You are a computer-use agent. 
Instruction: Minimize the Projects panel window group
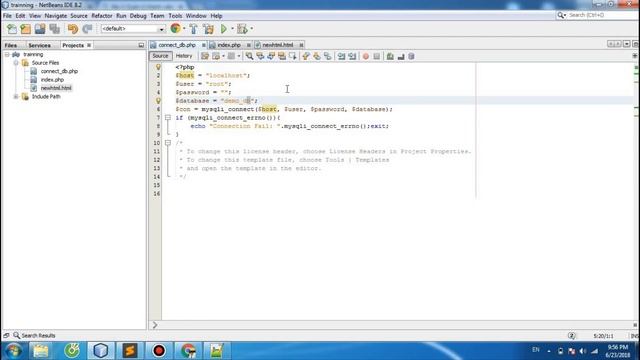(x=141, y=45)
